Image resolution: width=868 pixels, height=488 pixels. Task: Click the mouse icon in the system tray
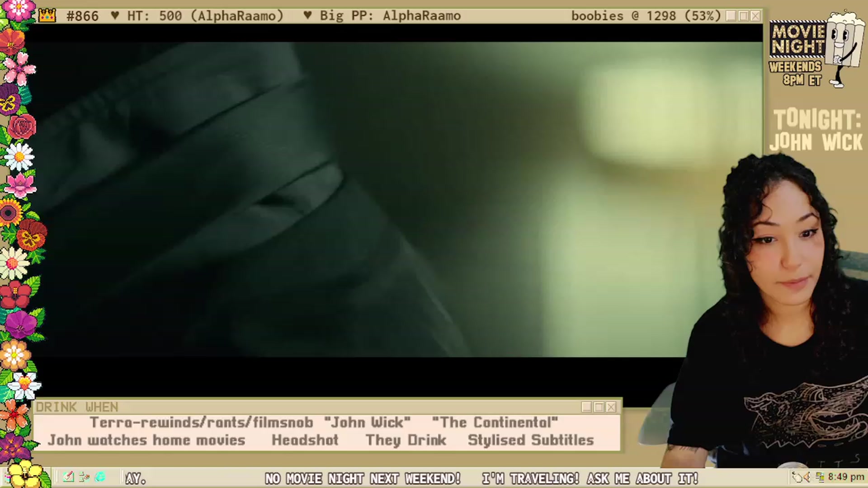pos(797,477)
